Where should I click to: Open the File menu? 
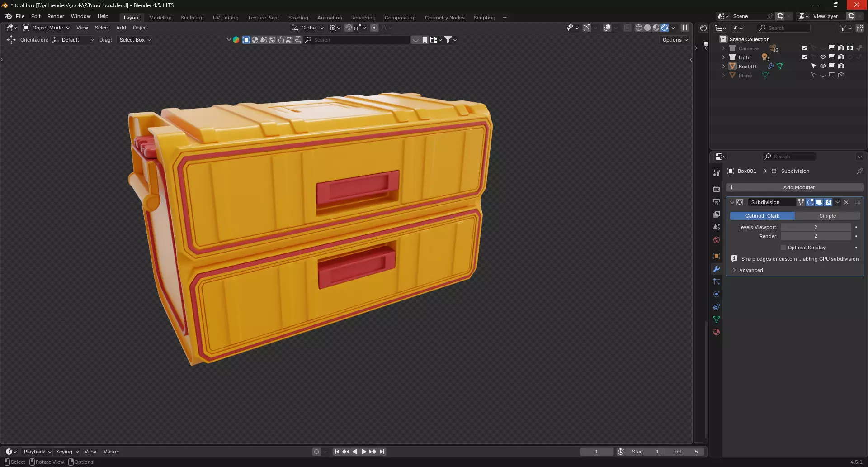tap(20, 16)
